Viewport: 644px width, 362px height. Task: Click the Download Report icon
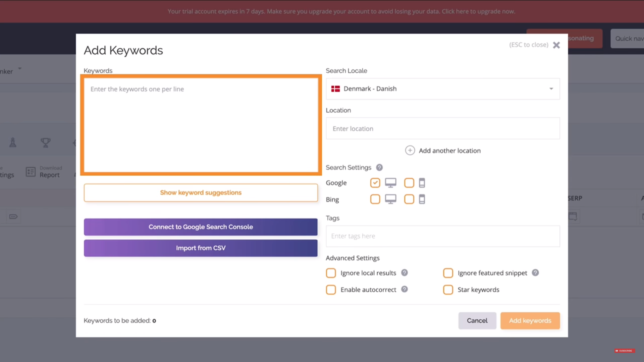pos(31,172)
